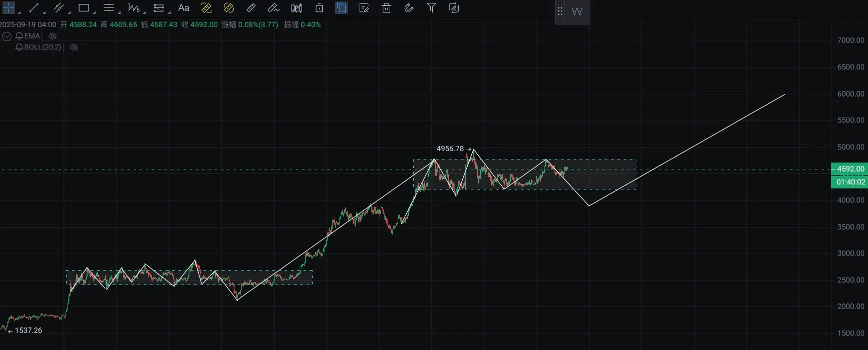Open rectangle tool dropdown arrow

(x=94, y=11)
